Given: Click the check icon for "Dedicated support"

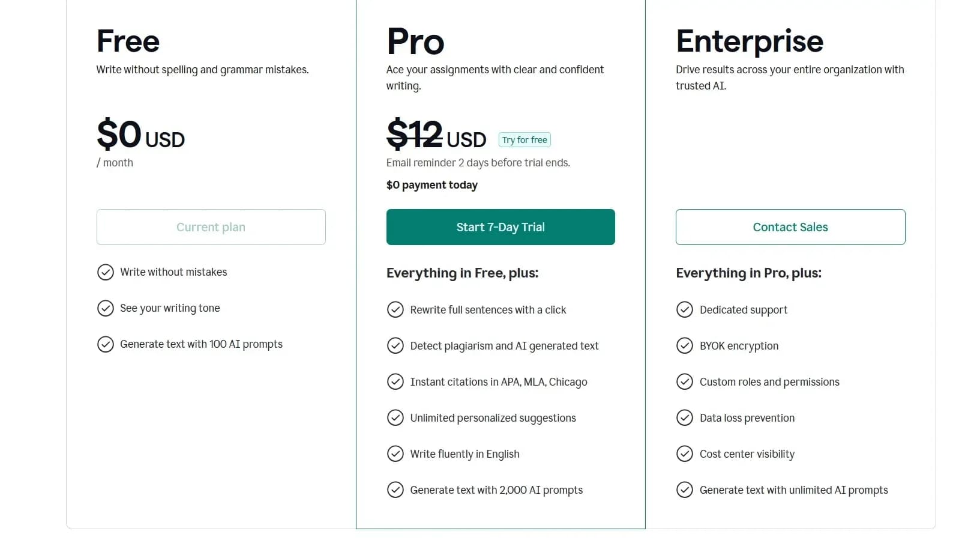Looking at the screenshot, I should click(685, 309).
